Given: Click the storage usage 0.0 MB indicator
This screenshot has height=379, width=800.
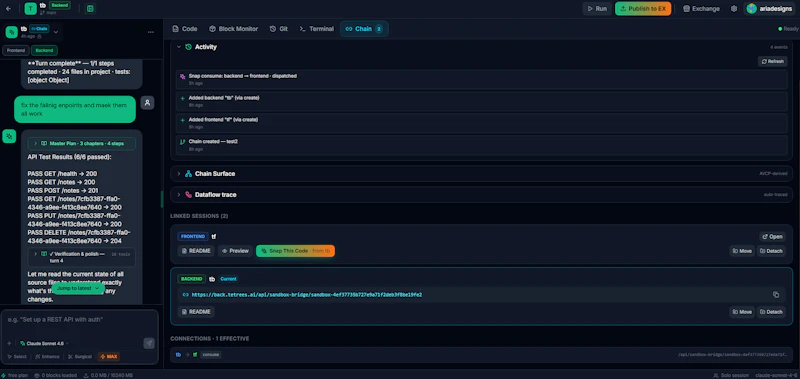Looking at the screenshot, I should tap(108, 375).
